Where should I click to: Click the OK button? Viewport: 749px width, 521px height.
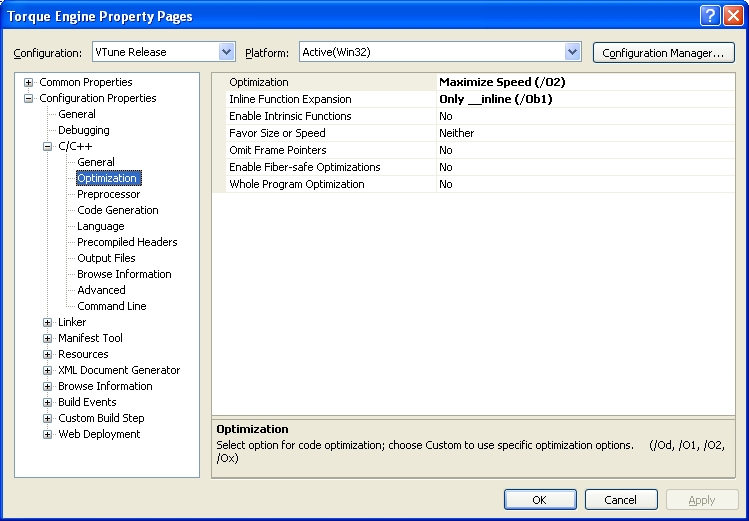point(539,499)
